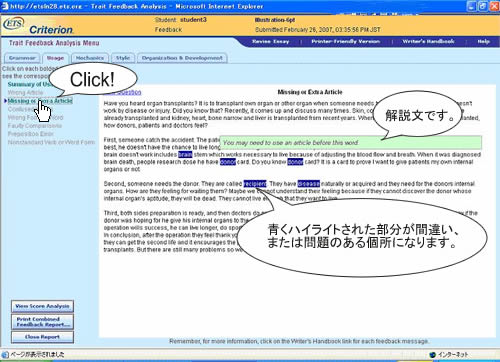Screen dimensions: 500x362
Task: Select the Usage tab
Action: tap(55, 58)
